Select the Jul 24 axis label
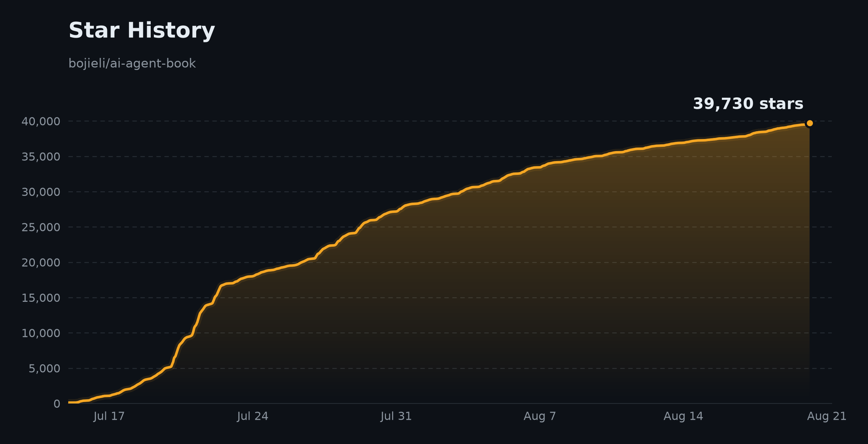Image resolution: width=868 pixels, height=444 pixels. point(253,416)
